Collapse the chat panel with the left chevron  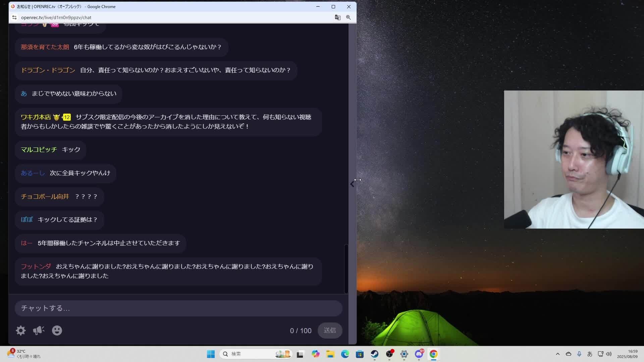(352, 184)
